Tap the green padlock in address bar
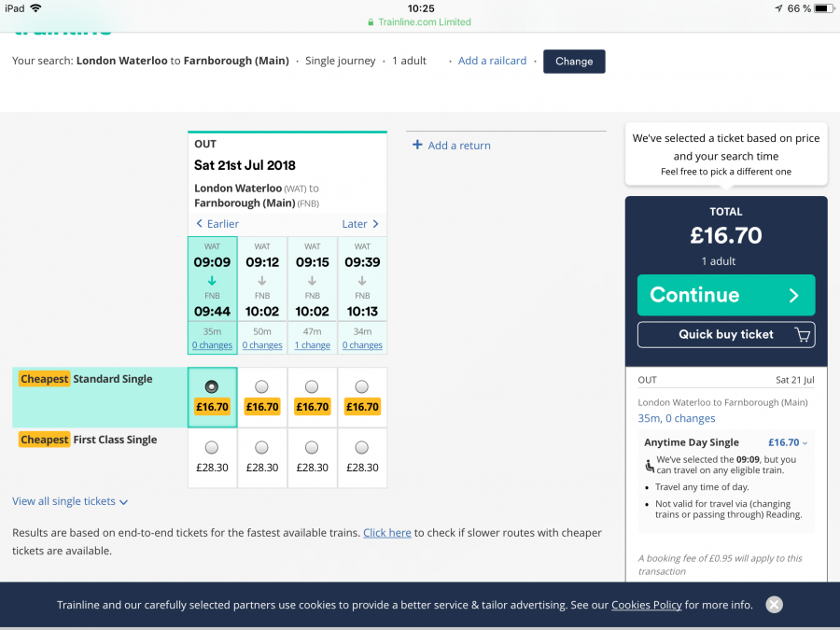This screenshot has height=630, width=840. (x=372, y=22)
